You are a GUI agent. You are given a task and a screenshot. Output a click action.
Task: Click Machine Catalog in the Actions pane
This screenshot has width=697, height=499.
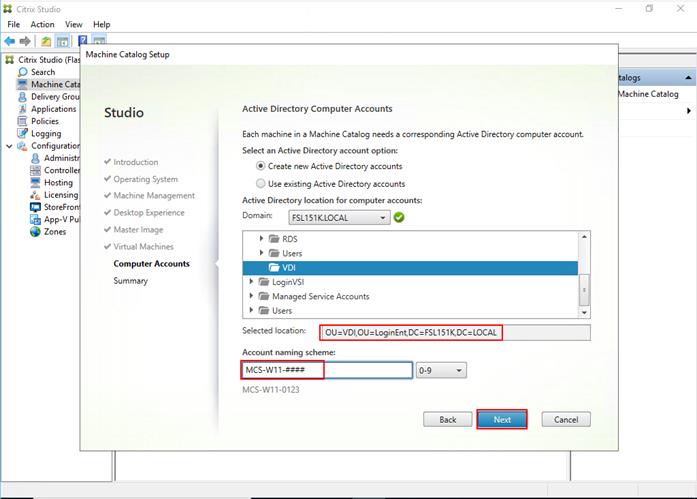point(648,94)
